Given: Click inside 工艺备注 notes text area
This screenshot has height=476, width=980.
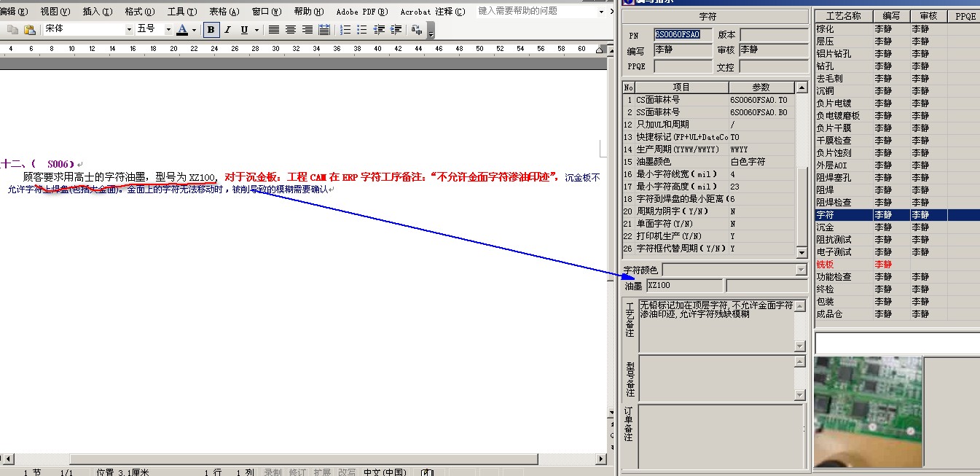Looking at the screenshot, I should pos(717,326).
